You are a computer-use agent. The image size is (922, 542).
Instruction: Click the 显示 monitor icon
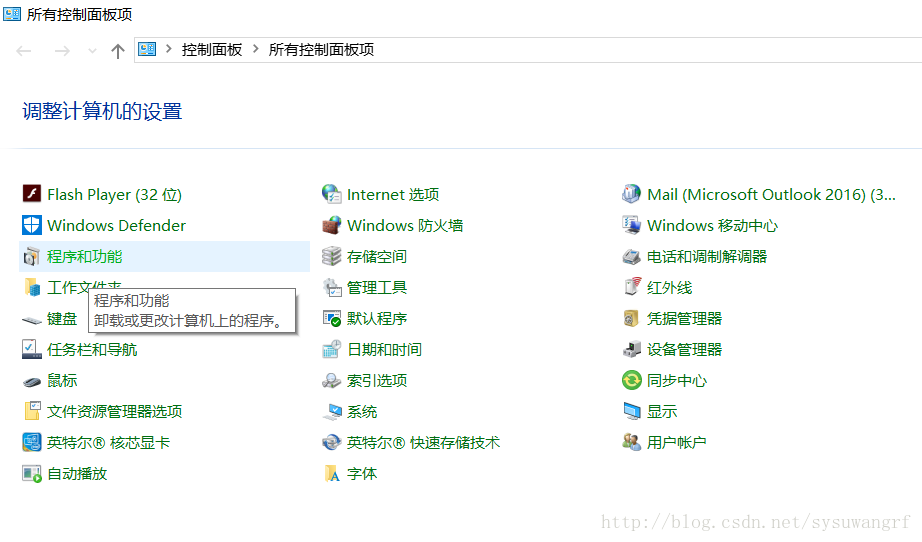click(x=632, y=411)
